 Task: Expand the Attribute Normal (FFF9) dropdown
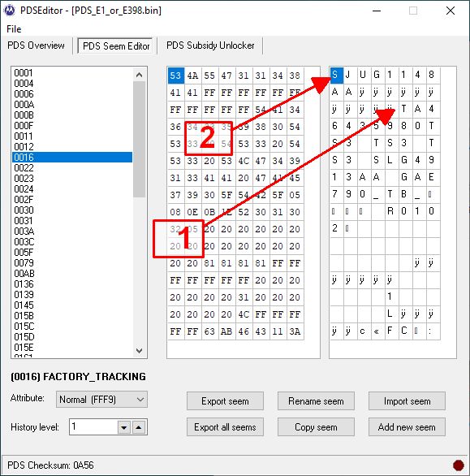140,400
